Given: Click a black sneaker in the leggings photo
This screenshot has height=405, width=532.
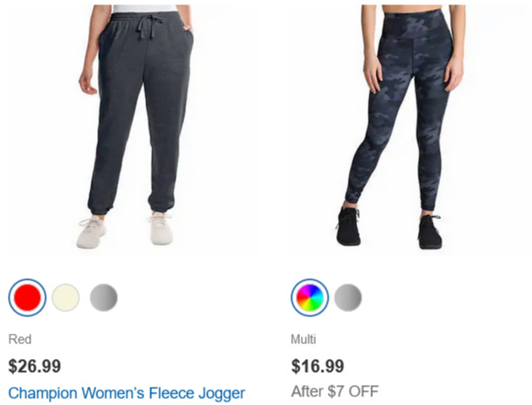Looking at the screenshot, I should point(348,226).
